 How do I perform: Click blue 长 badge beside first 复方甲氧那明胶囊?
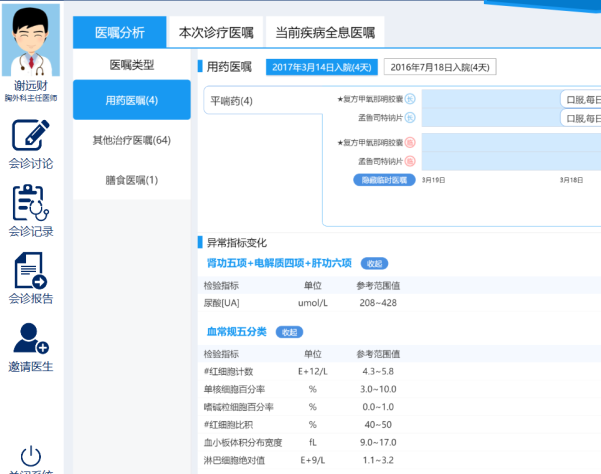[410, 100]
